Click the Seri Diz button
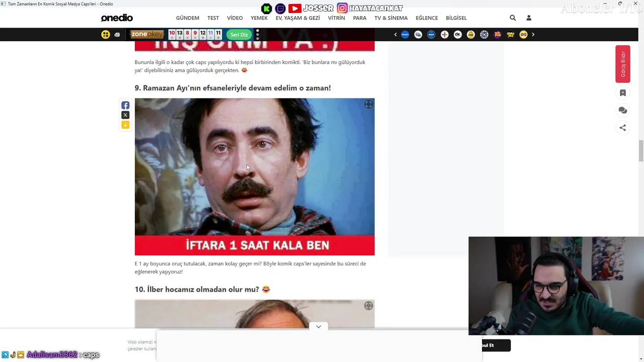Viewport: 644px width, 362px height. (239, 35)
